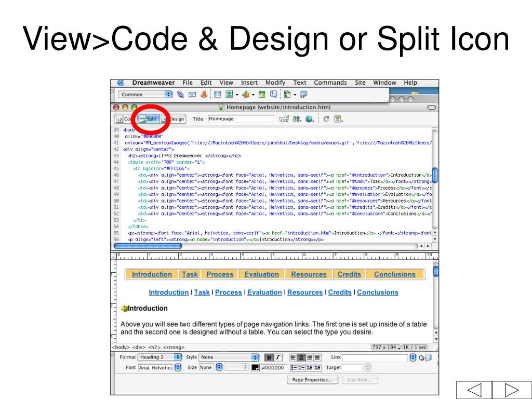Align text left
This screenshot has height=399, width=532.
(x=293, y=357)
